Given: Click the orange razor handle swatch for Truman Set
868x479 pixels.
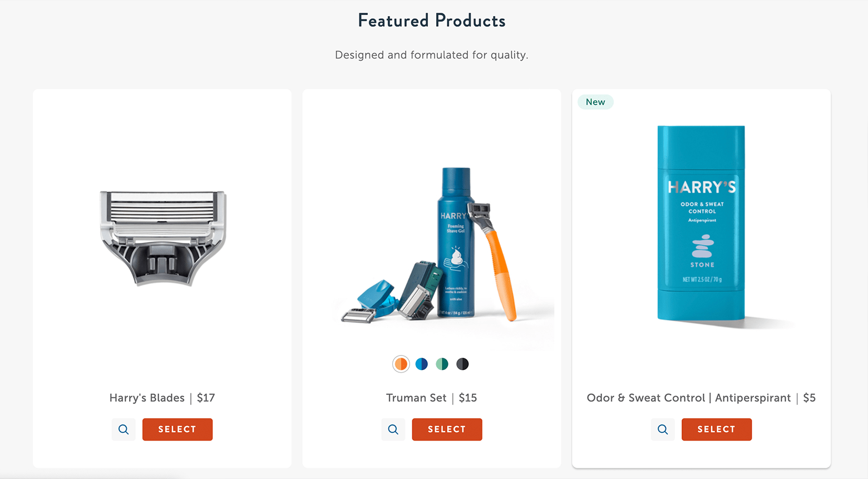Looking at the screenshot, I should 401,363.
